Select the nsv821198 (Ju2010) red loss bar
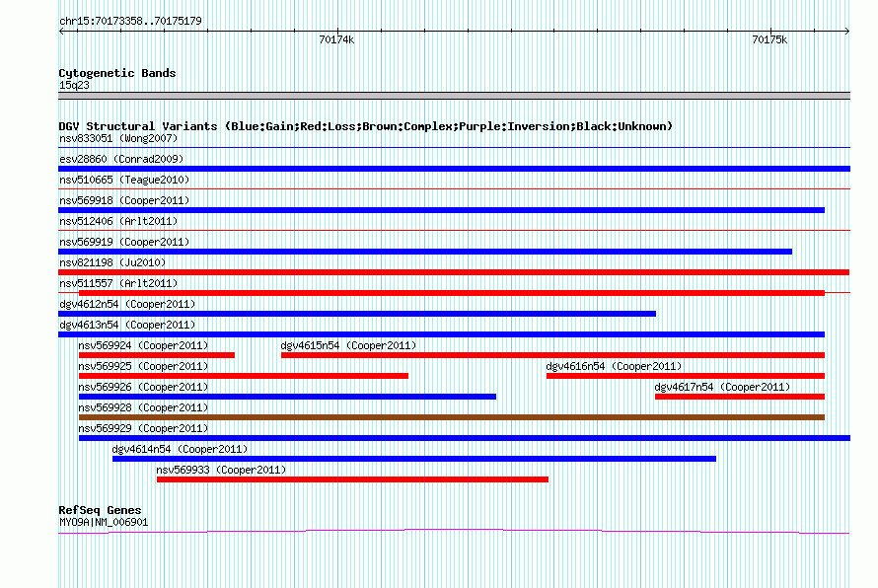The width and height of the screenshot is (878, 588). point(454,272)
